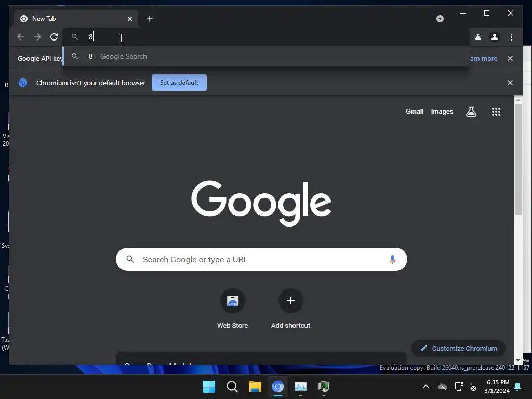532x399 pixels.
Task: Go back with the back arrow
Action: (21, 37)
